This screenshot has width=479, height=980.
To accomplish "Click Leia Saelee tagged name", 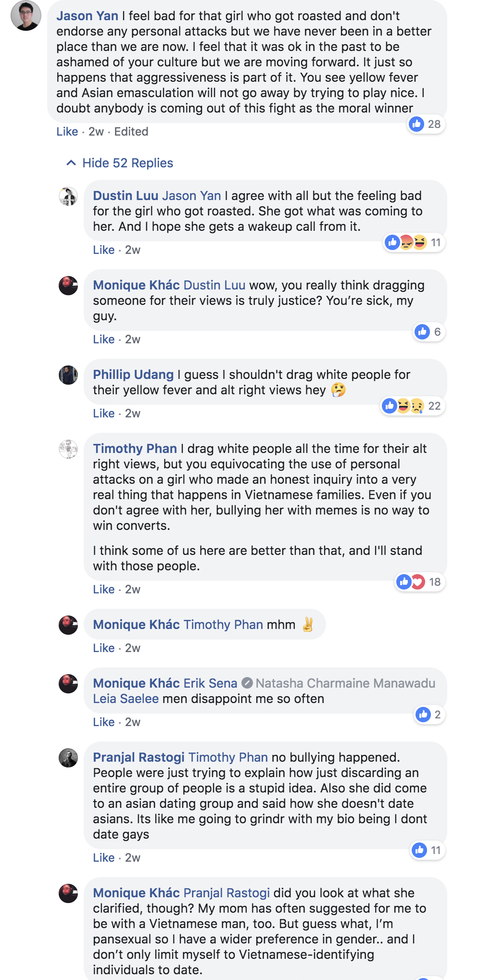I will [x=126, y=699].
